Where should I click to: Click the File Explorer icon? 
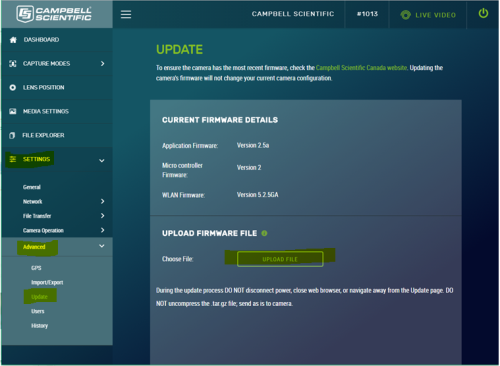point(12,135)
